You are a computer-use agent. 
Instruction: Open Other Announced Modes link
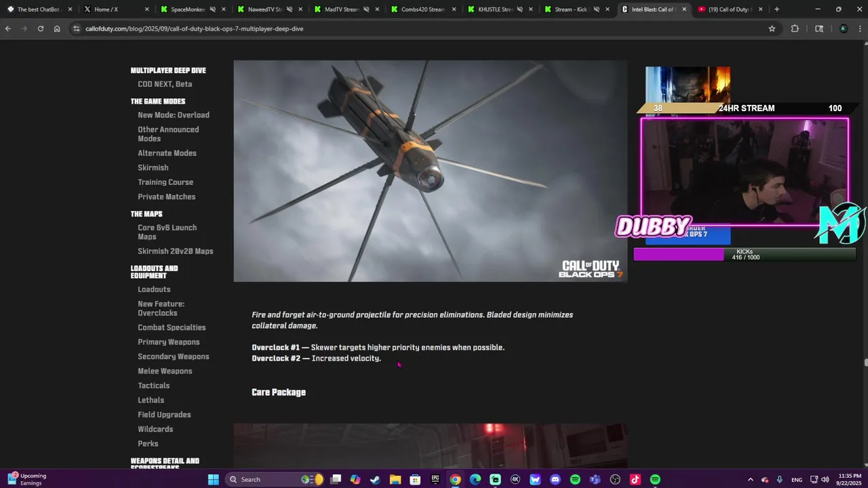[x=168, y=134]
